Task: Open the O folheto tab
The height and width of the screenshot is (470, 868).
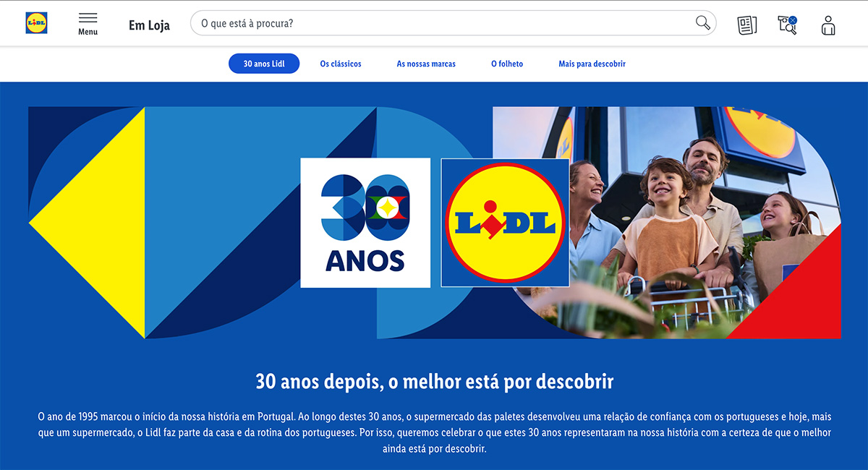Action: pos(507,64)
